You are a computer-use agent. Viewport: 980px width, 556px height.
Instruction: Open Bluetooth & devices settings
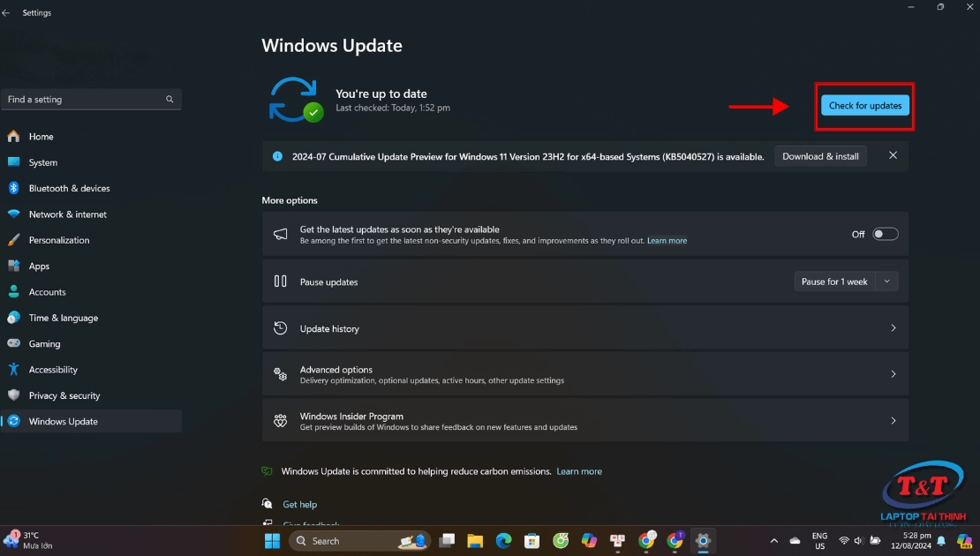tap(91, 188)
